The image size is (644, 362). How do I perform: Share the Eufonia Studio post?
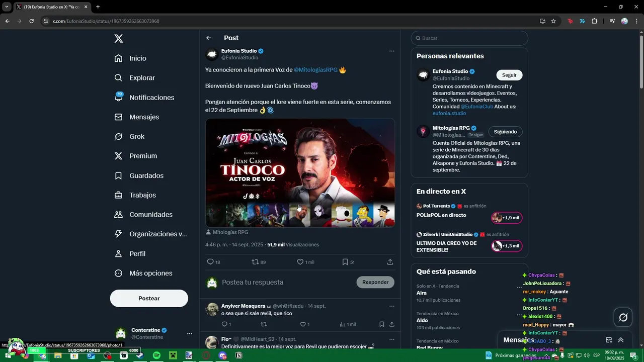coord(390,262)
